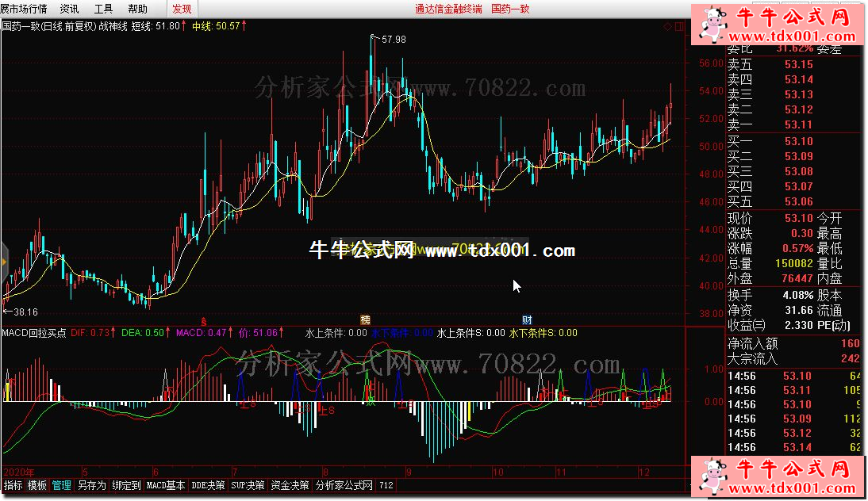868x501 pixels.
Task: Select the 14:56 trade at 53.14
Action: pos(794,447)
